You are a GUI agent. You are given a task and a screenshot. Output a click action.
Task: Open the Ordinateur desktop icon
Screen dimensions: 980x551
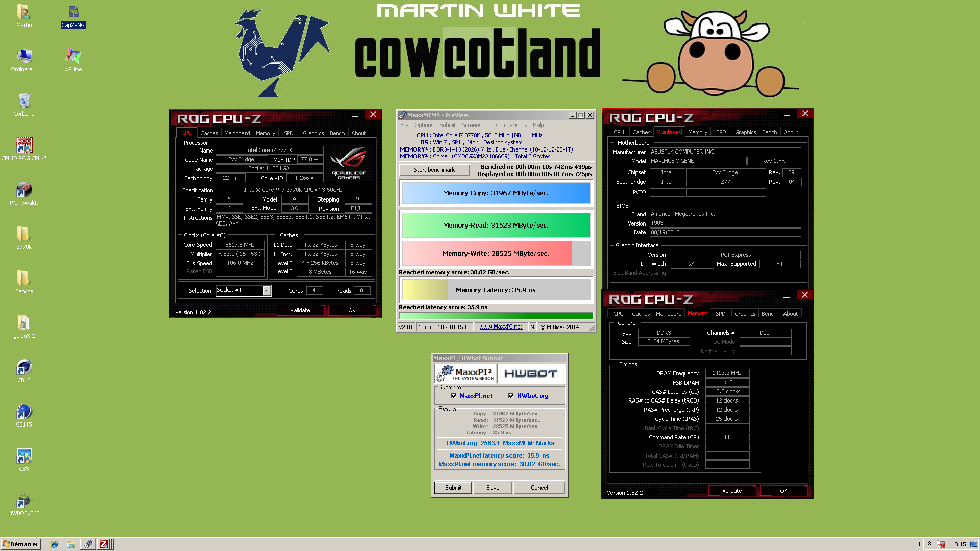24,60
